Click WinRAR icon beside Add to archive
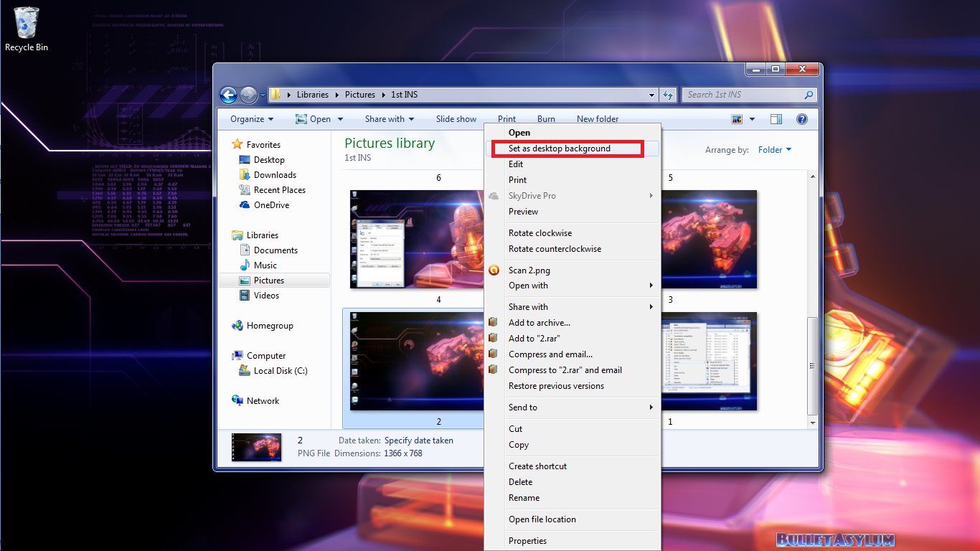The width and height of the screenshot is (980, 551). (x=494, y=323)
